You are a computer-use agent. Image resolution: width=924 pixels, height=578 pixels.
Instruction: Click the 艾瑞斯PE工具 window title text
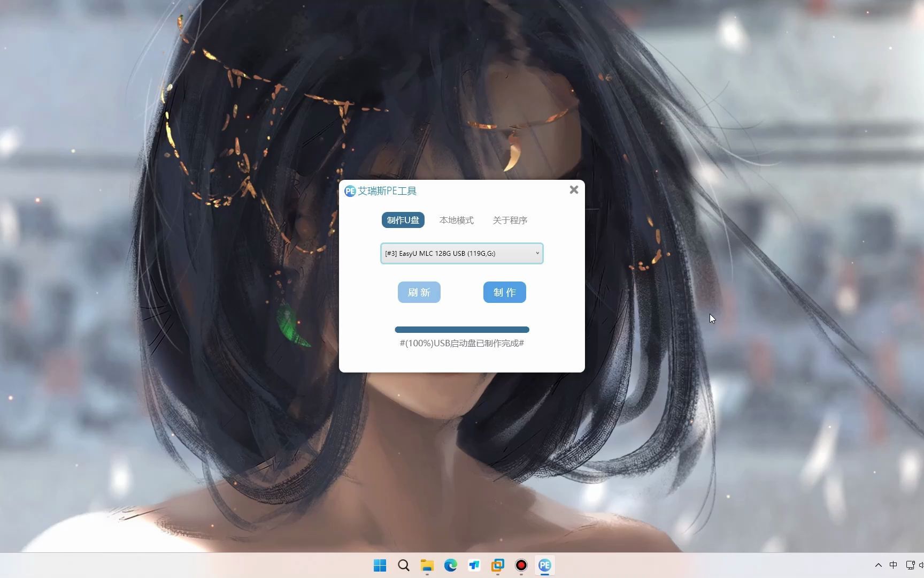coord(387,191)
